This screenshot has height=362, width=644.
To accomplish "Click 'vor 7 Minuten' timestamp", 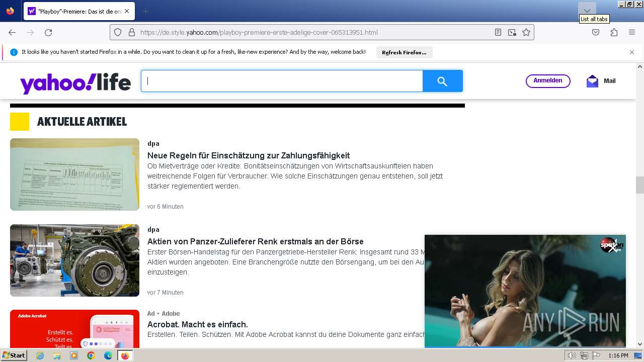I will (166, 293).
